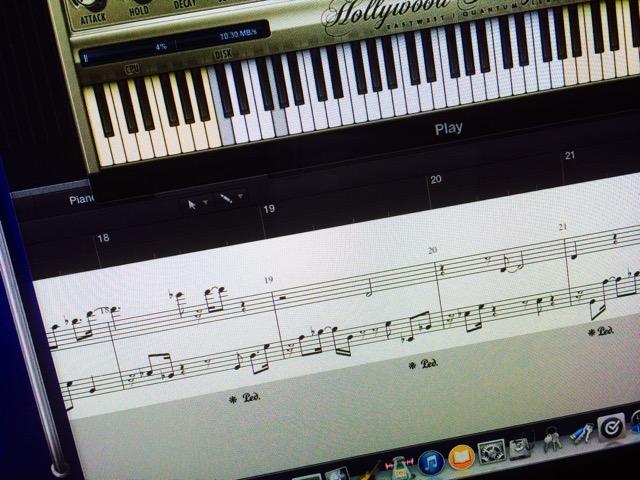
Task: Select the pedal release asterisk in measure 19
Action: point(412,366)
